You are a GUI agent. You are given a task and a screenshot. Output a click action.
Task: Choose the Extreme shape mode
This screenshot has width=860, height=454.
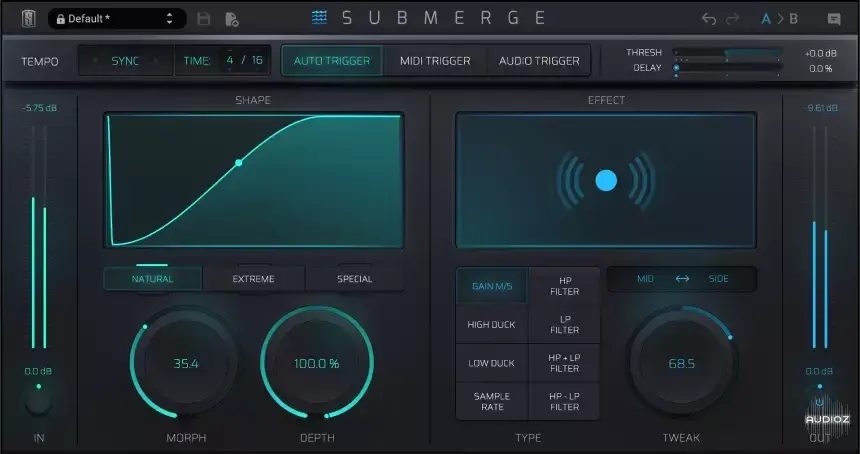[x=253, y=279]
